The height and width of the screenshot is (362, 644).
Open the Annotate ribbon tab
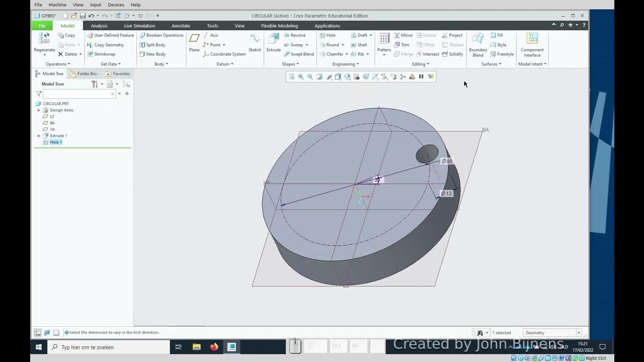point(181,26)
